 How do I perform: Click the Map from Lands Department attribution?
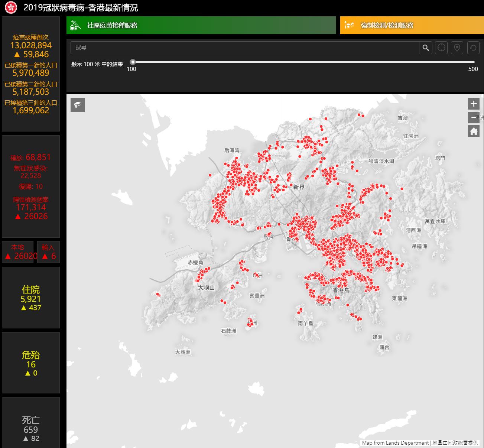coord(395,443)
